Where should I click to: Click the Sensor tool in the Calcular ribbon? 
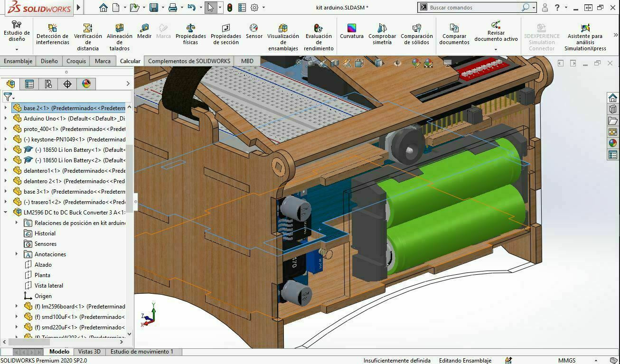coord(254,31)
